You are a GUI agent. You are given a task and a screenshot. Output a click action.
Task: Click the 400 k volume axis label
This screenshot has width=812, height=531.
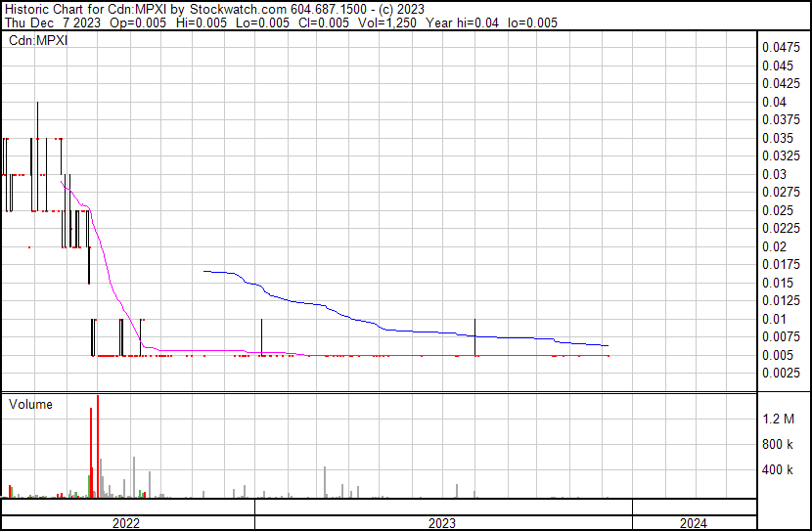(778, 470)
